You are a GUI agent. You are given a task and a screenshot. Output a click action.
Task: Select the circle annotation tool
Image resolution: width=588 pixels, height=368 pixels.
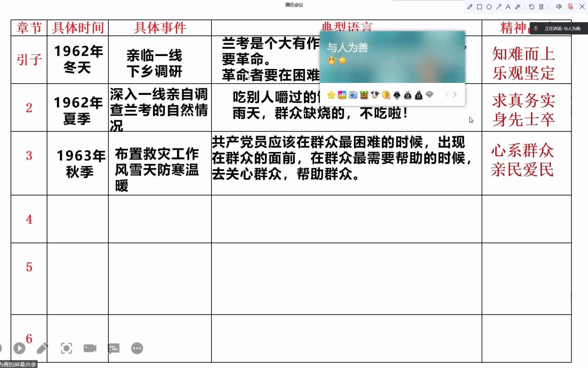[x=489, y=7]
